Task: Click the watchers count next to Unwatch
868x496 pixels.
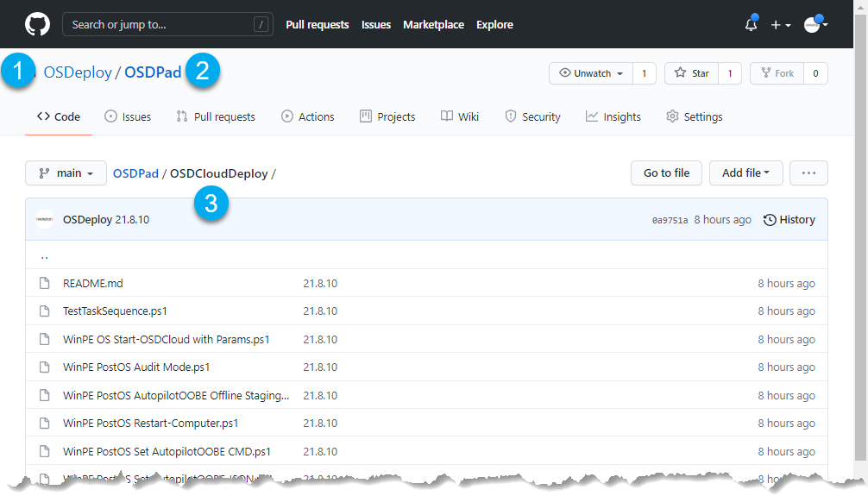Action: click(644, 73)
